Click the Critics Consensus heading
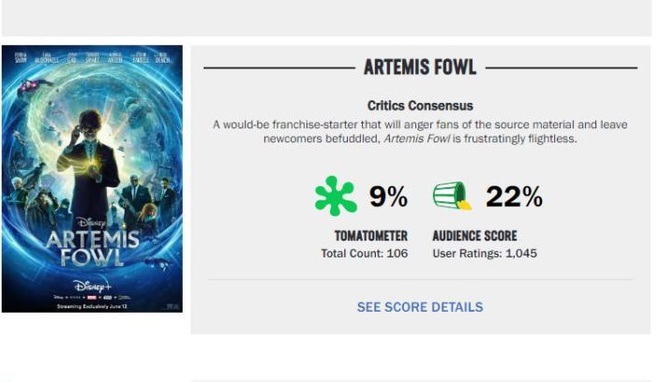The width and height of the screenshot is (660, 382). tap(420, 106)
